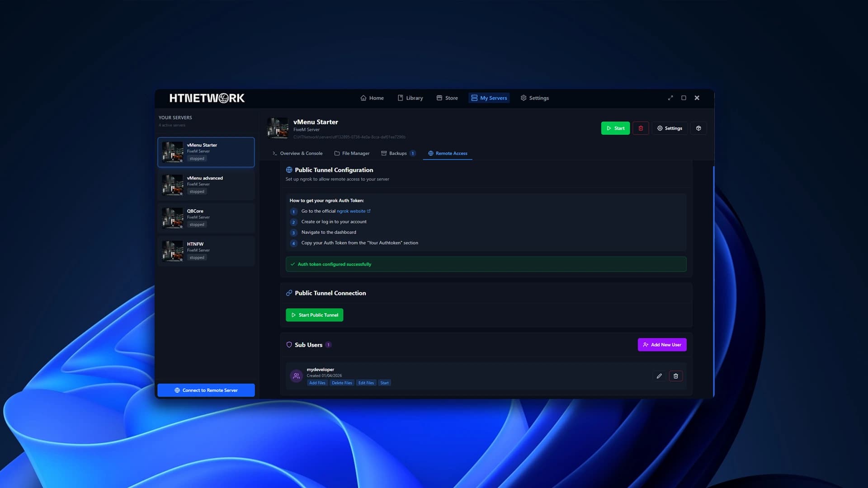Image resolution: width=868 pixels, height=488 pixels.
Task: Click the Start Public Tunnel button
Action: pos(314,314)
